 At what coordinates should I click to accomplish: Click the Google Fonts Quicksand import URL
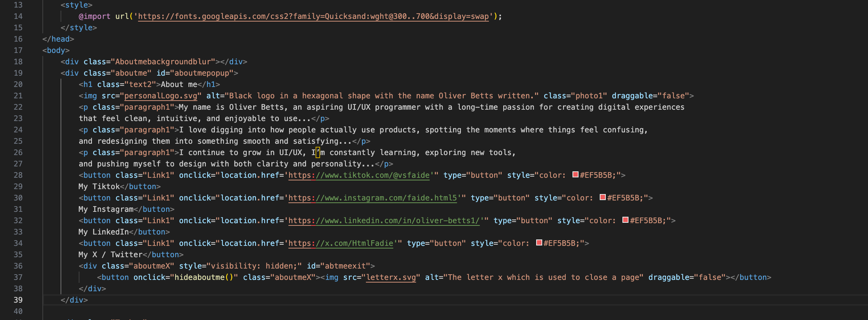313,16
